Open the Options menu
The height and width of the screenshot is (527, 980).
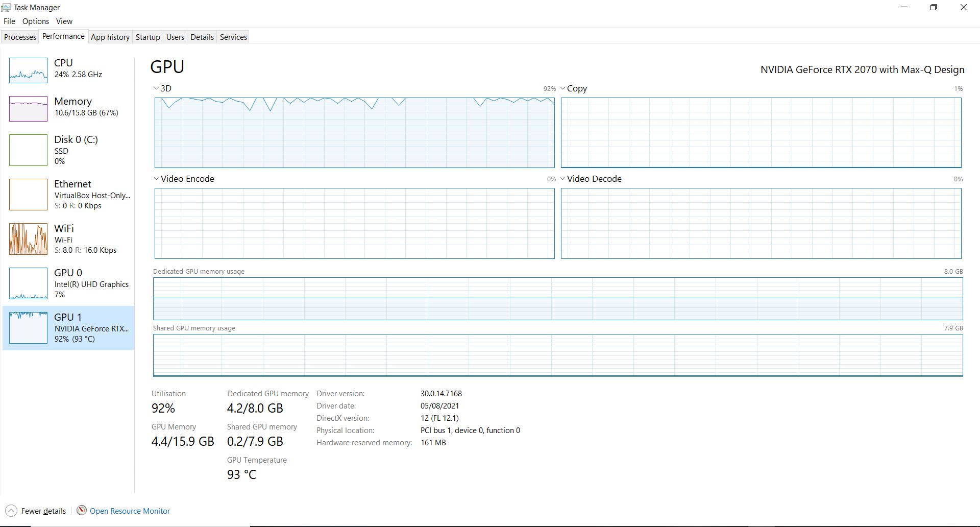(36, 21)
